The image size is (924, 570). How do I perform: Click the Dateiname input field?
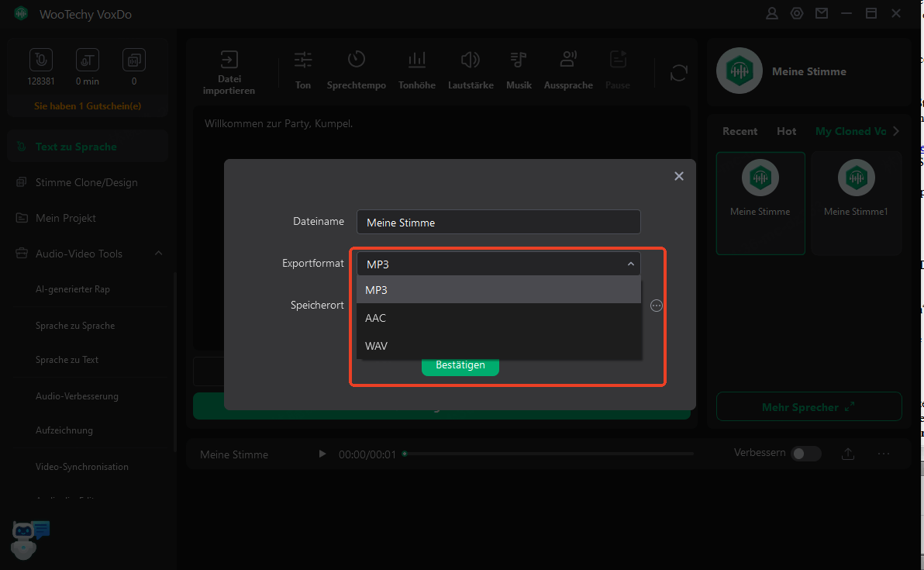click(x=498, y=223)
